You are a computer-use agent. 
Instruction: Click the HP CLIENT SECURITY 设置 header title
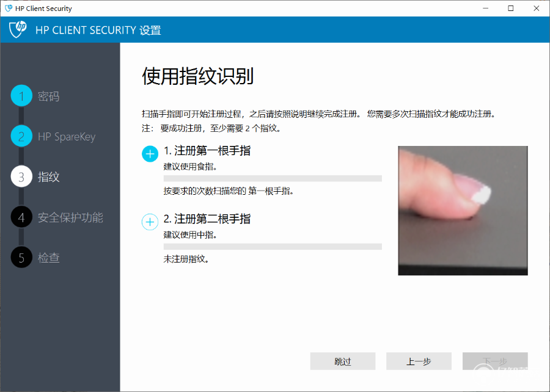[98, 30]
